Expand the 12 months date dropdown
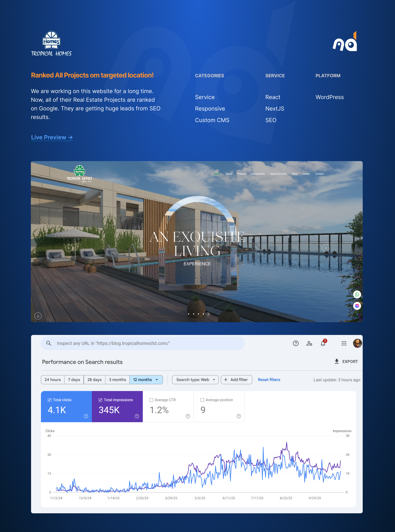This screenshot has width=395, height=532. [146, 380]
